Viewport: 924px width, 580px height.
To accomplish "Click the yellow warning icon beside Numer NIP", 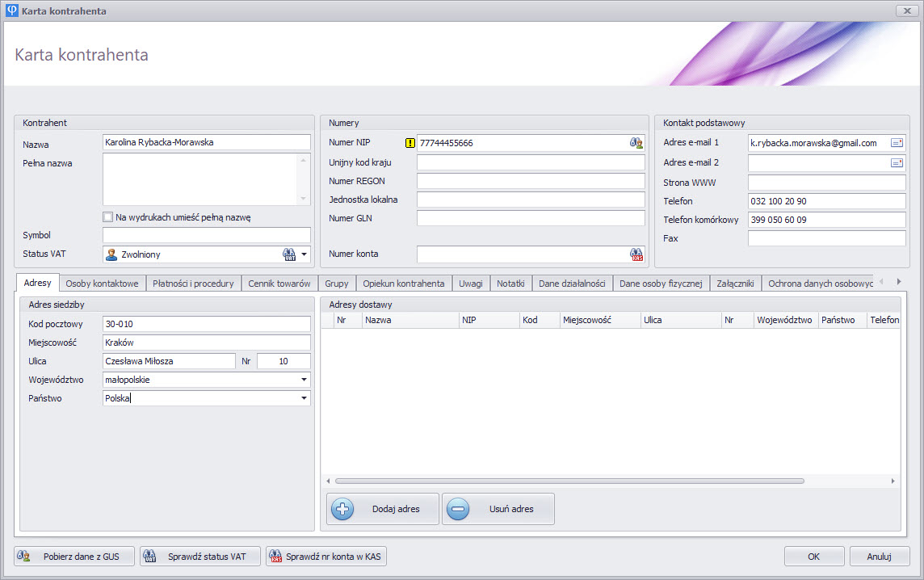I will (x=409, y=143).
